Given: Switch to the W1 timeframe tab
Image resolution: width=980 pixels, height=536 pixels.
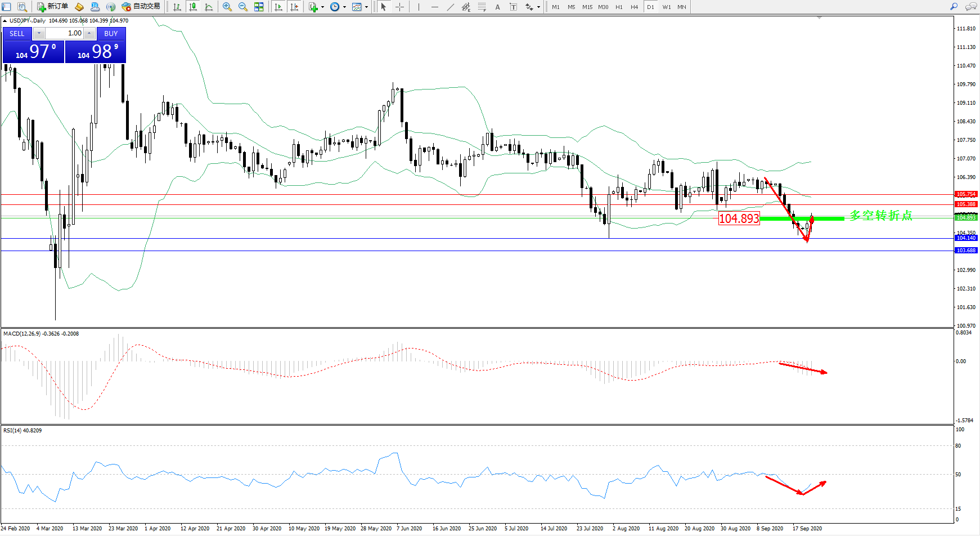Looking at the screenshot, I should click(x=666, y=7).
